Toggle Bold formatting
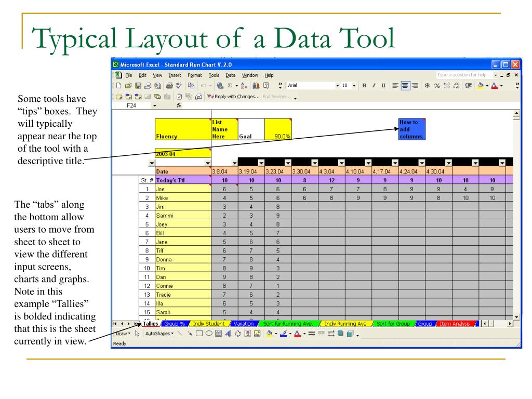Viewport: 532px width, 399px height. 364,86
